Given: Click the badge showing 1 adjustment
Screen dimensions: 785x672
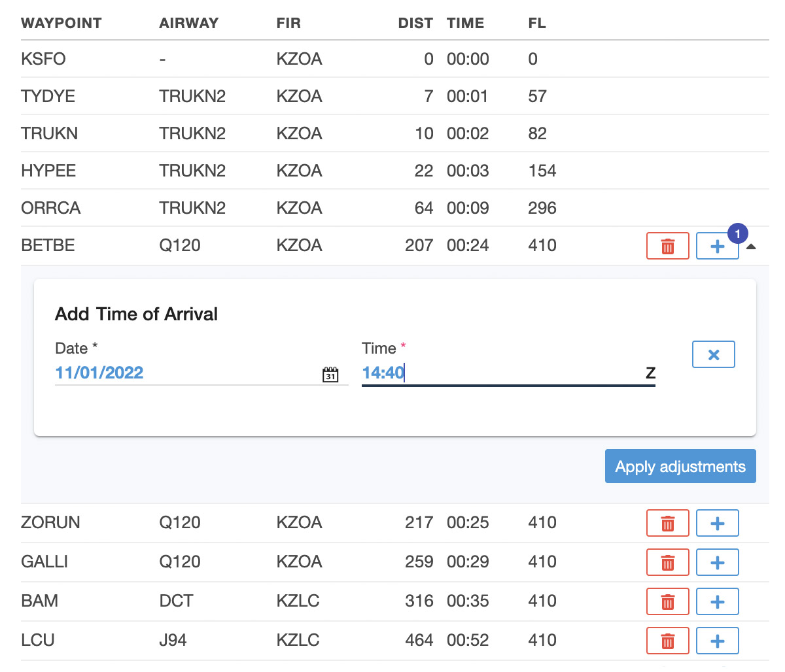Looking at the screenshot, I should [x=737, y=233].
